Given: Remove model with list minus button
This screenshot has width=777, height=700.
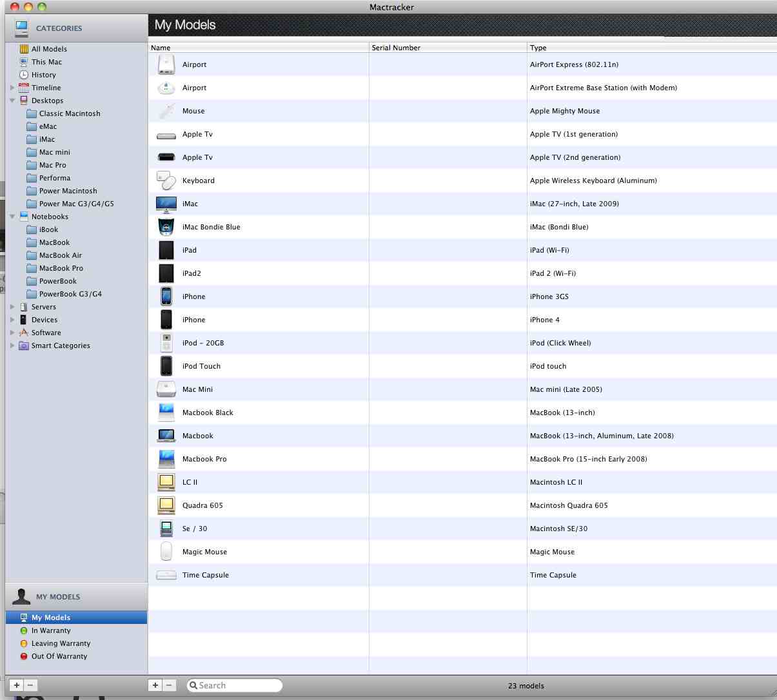Looking at the screenshot, I should (x=169, y=685).
